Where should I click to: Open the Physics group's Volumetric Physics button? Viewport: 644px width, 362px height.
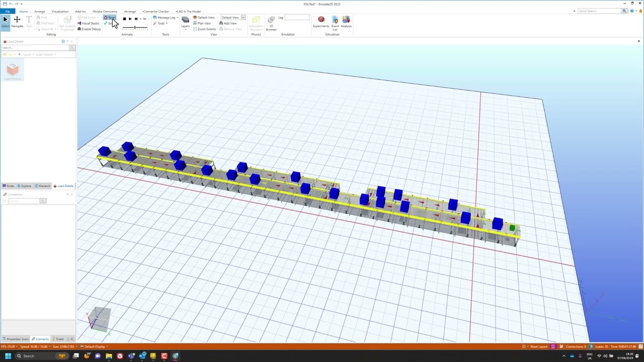coord(256,23)
